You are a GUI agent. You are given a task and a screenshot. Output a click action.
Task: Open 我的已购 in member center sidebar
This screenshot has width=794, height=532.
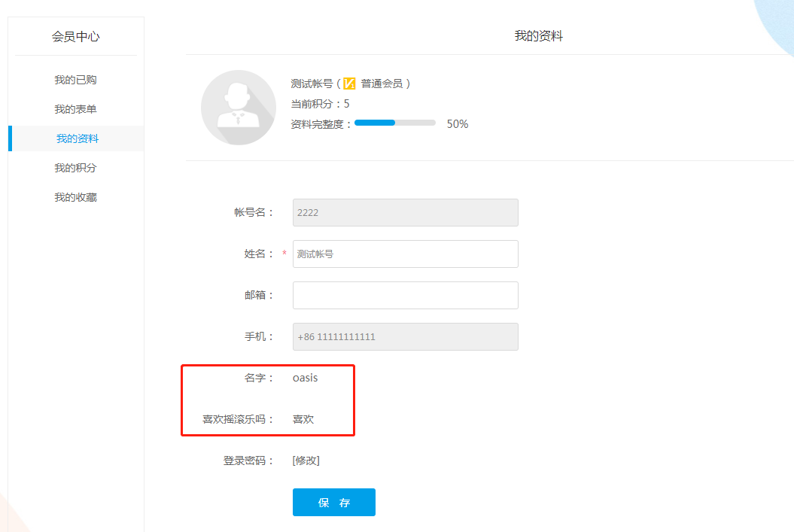click(75, 80)
